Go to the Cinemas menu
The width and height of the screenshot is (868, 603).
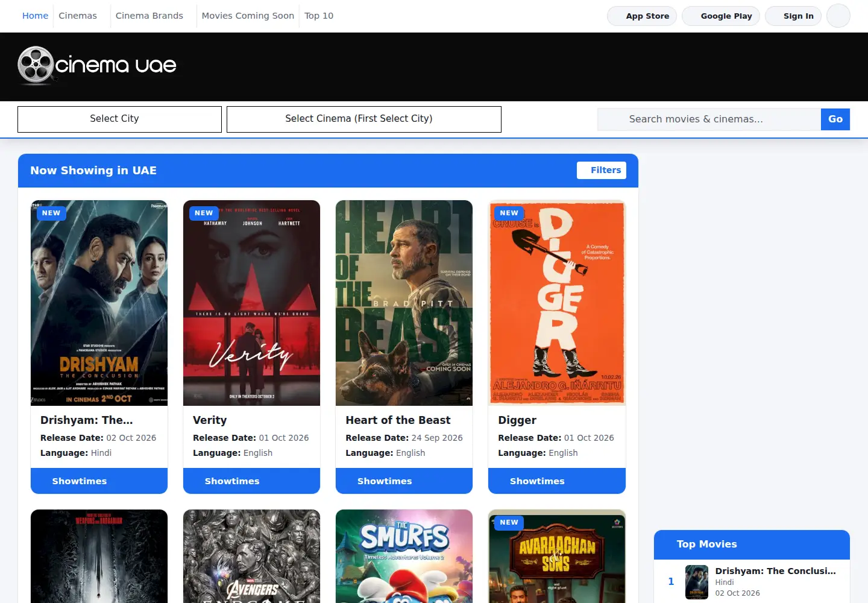(x=78, y=16)
